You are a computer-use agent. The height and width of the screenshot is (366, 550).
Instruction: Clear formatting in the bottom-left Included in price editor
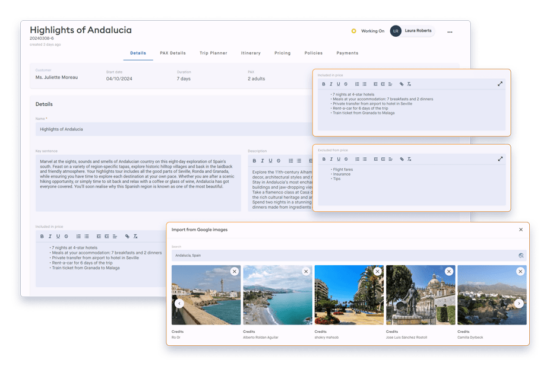point(135,237)
